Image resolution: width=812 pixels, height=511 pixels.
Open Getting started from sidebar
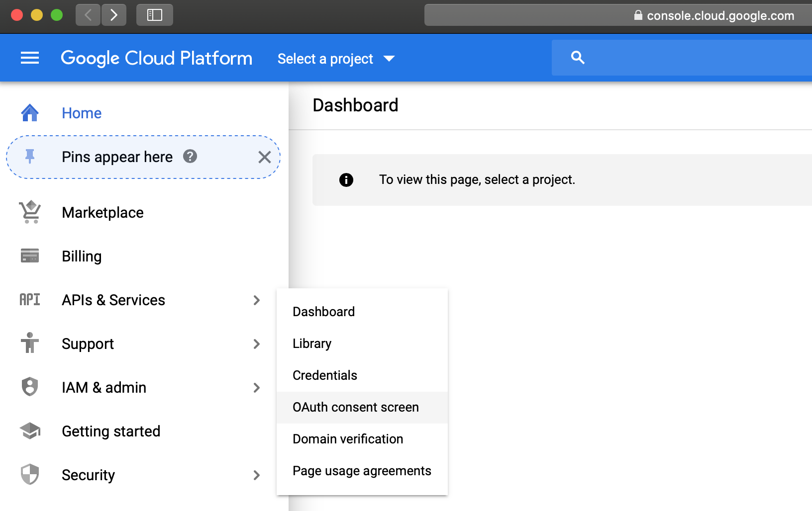pyautogui.click(x=111, y=431)
